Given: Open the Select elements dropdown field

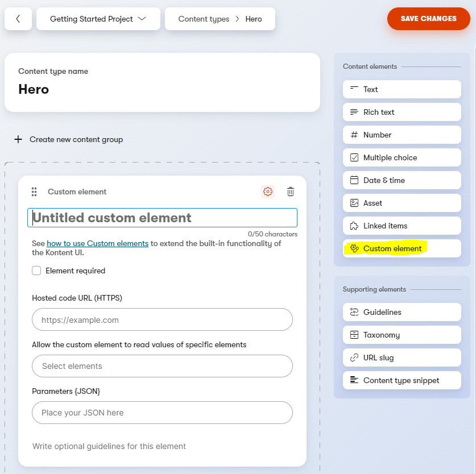Looking at the screenshot, I should click(x=162, y=366).
